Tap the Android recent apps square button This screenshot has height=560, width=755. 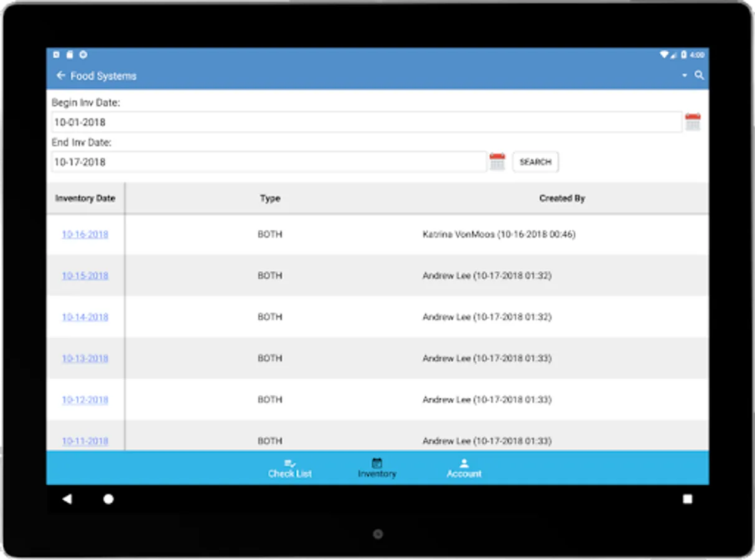pyautogui.click(x=687, y=499)
